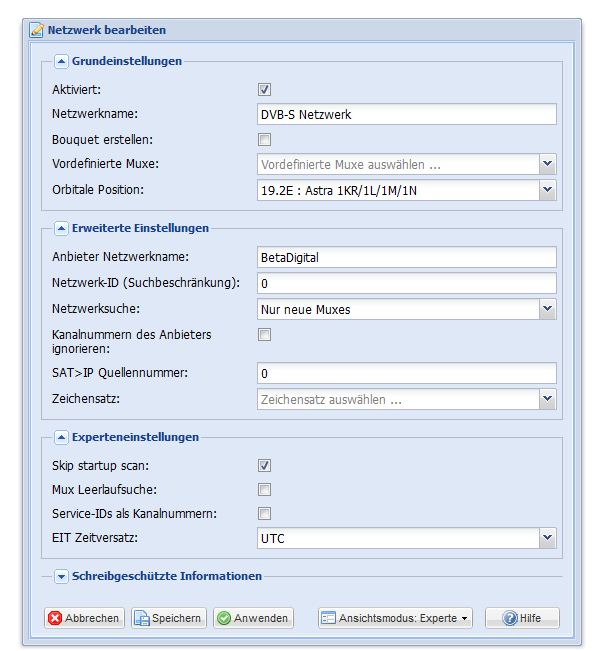Viewport: 611px width, 651px height.
Task: Open Hilfe
Action: click(522, 618)
